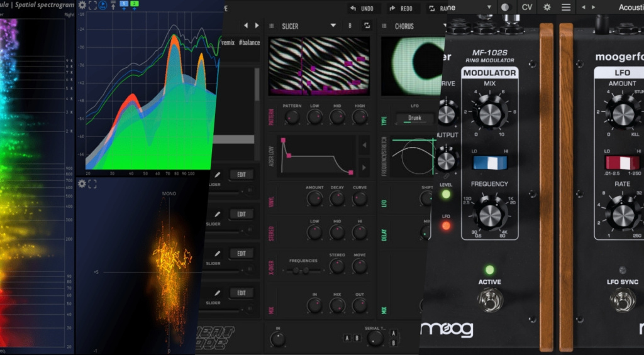644x355 pixels.
Task: Click the contrast circle icon left of CV
Action: [505, 7]
